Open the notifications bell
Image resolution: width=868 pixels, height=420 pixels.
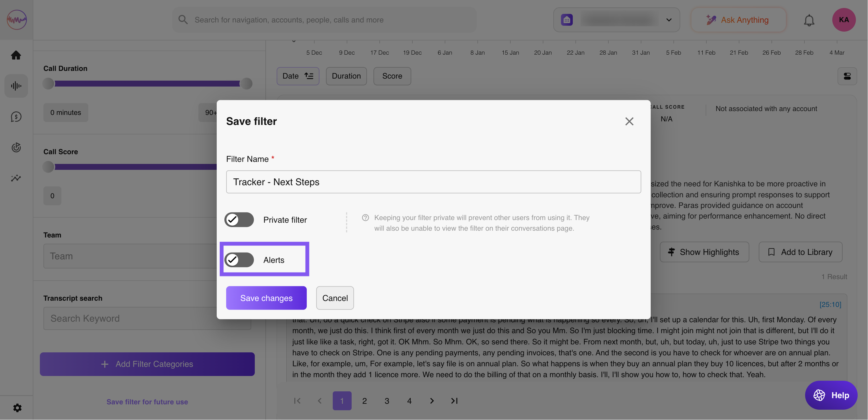[x=809, y=20]
